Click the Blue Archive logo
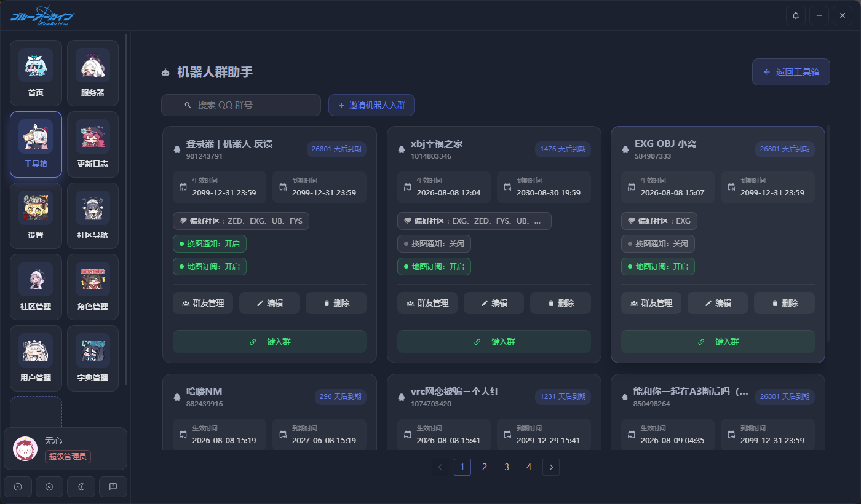The image size is (861, 504). click(x=42, y=17)
